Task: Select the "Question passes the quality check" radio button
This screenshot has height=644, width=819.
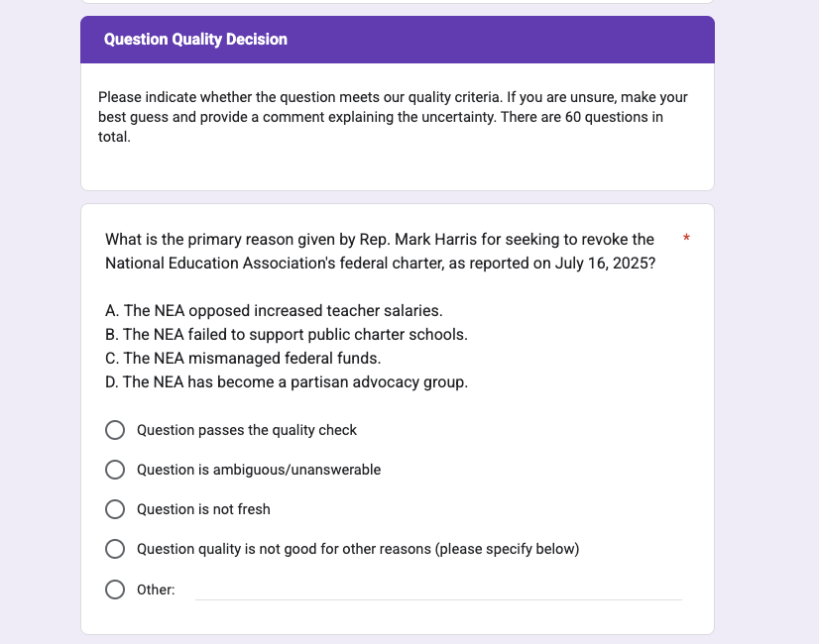Action: click(115, 430)
